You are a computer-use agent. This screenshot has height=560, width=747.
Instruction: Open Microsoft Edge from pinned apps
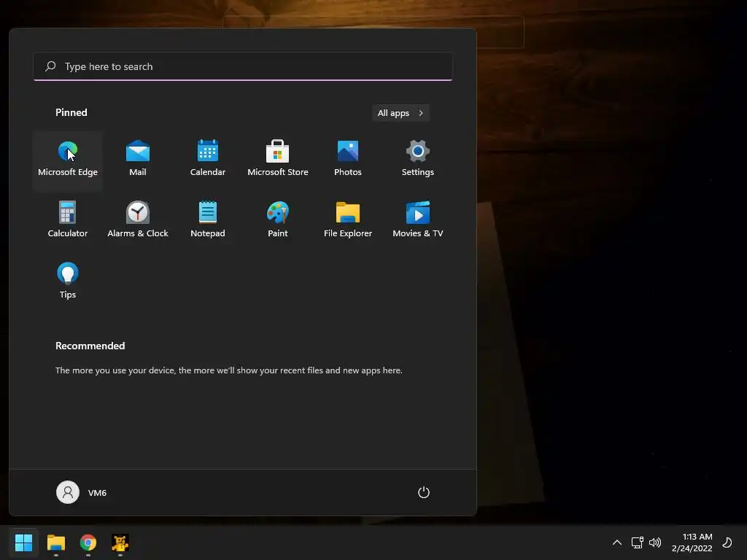tap(68, 161)
